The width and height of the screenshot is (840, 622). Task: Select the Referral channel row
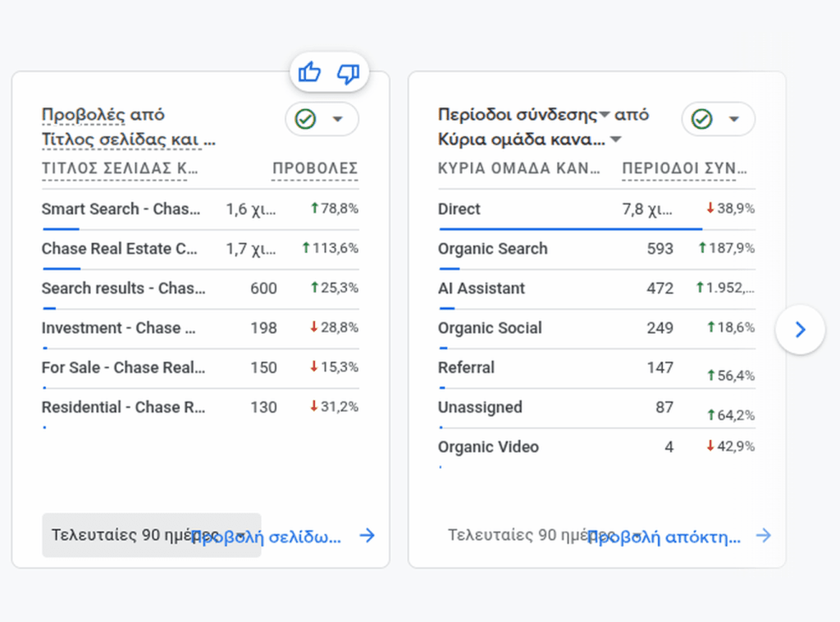tap(597, 368)
